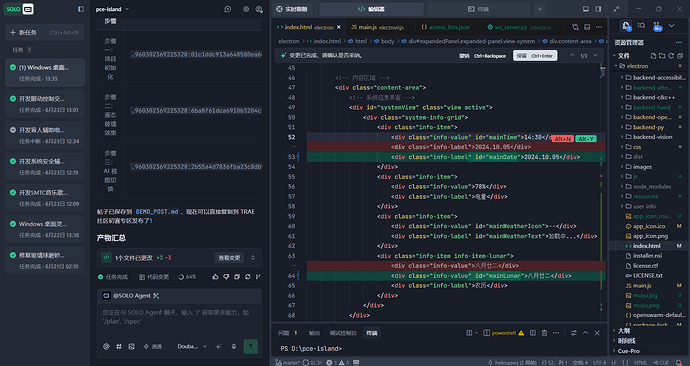Toggle right sidebar layout icon in title bar
The width and height of the screenshot is (690, 366).
598,9
